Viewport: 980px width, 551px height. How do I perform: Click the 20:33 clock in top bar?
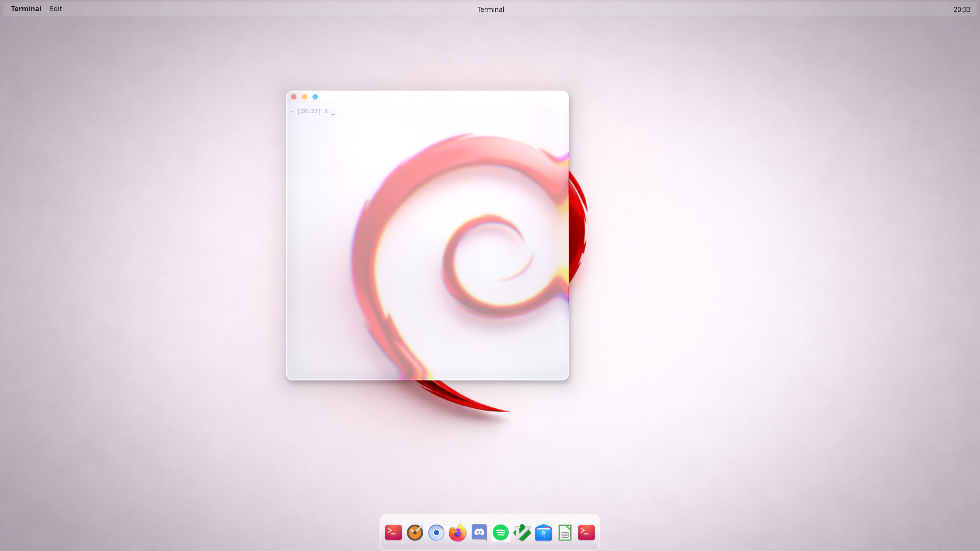point(962,10)
